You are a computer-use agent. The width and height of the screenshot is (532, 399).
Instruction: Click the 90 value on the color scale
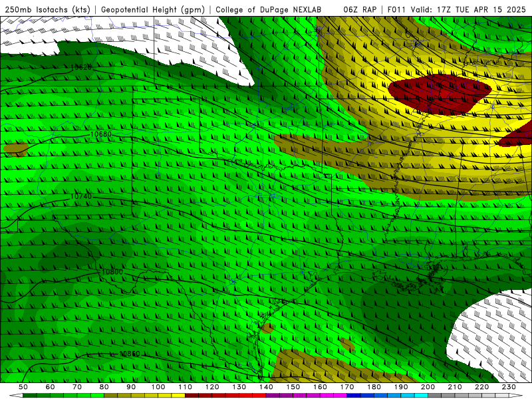(x=131, y=387)
